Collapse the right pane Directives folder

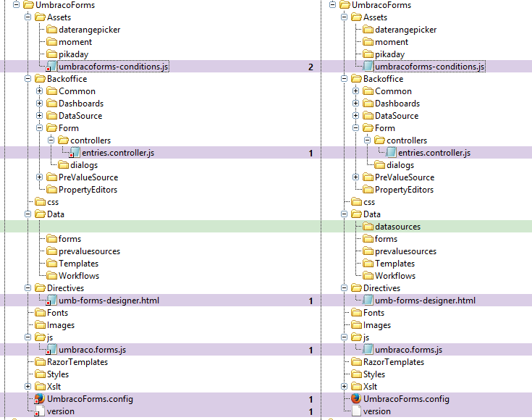344,288
